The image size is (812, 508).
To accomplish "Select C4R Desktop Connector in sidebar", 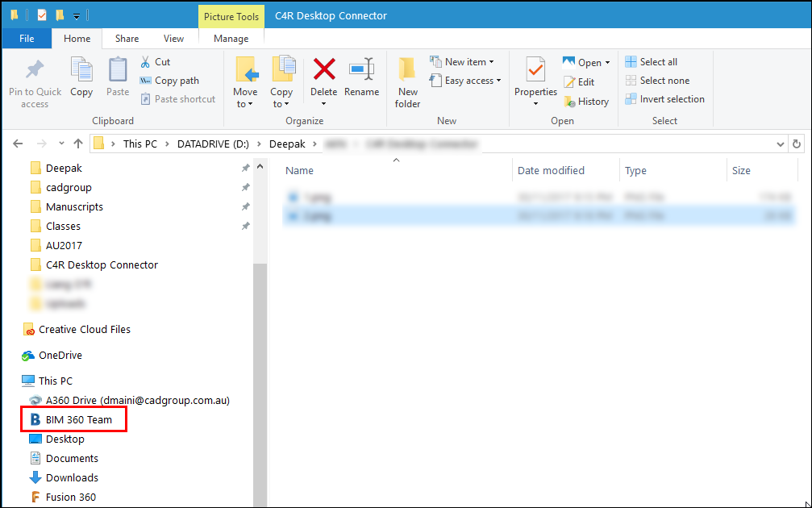I will 94,264.
